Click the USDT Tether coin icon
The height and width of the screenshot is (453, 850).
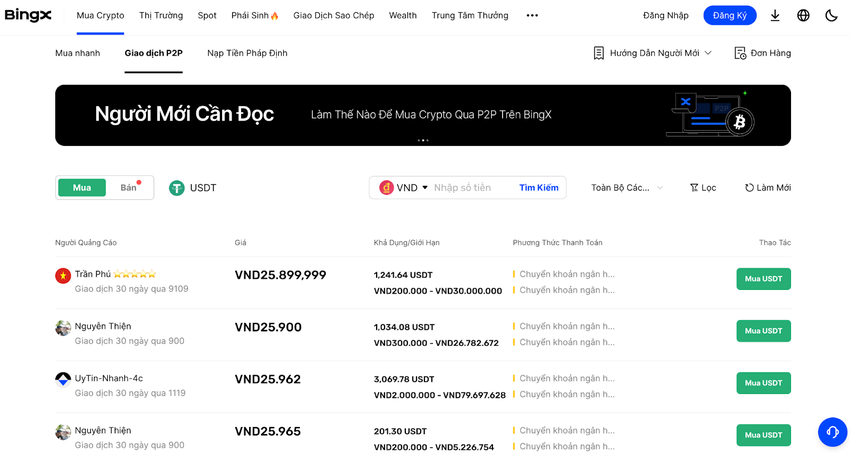tap(176, 188)
